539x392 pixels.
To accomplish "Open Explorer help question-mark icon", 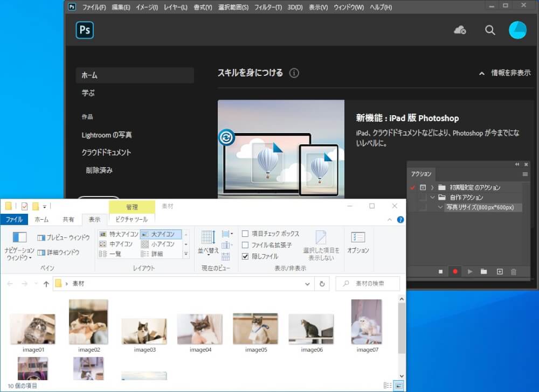I will tap(400, 220).
